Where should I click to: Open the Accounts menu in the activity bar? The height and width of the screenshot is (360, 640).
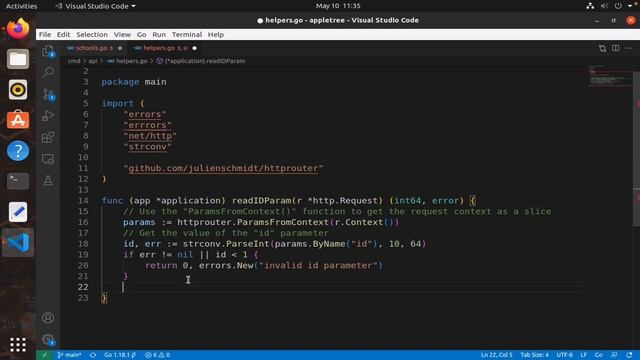click(x=48, y=318)
